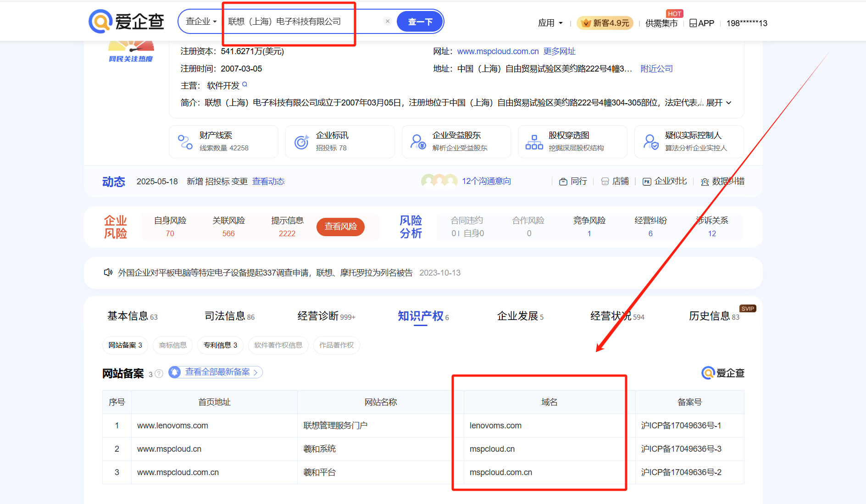Click the 新客4.9元 promo badge
The height and width of the screenshot is (504, 866).
pos(605,23)
